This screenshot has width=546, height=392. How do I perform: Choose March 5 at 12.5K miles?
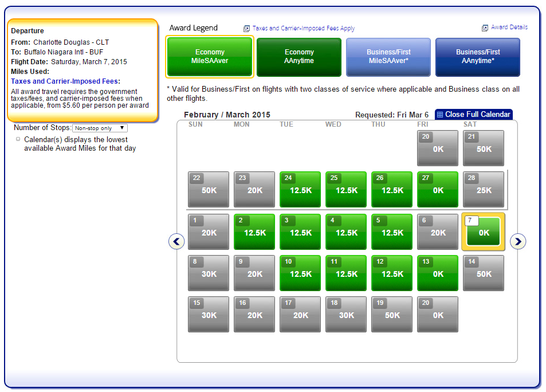(392, 232)
